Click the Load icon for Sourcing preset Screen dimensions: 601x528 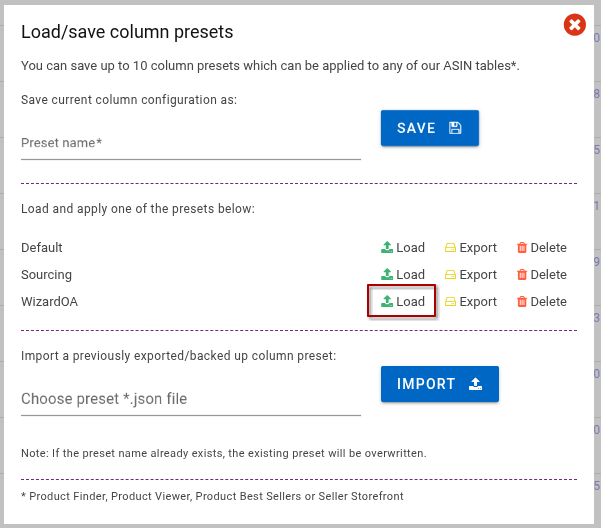(x=387, y=275)
